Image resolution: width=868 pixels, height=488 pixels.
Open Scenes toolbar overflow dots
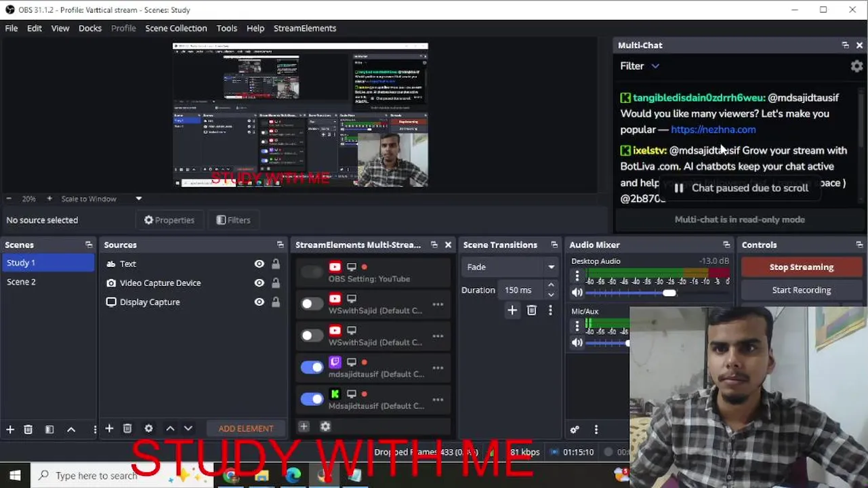(x=94, y=429)
